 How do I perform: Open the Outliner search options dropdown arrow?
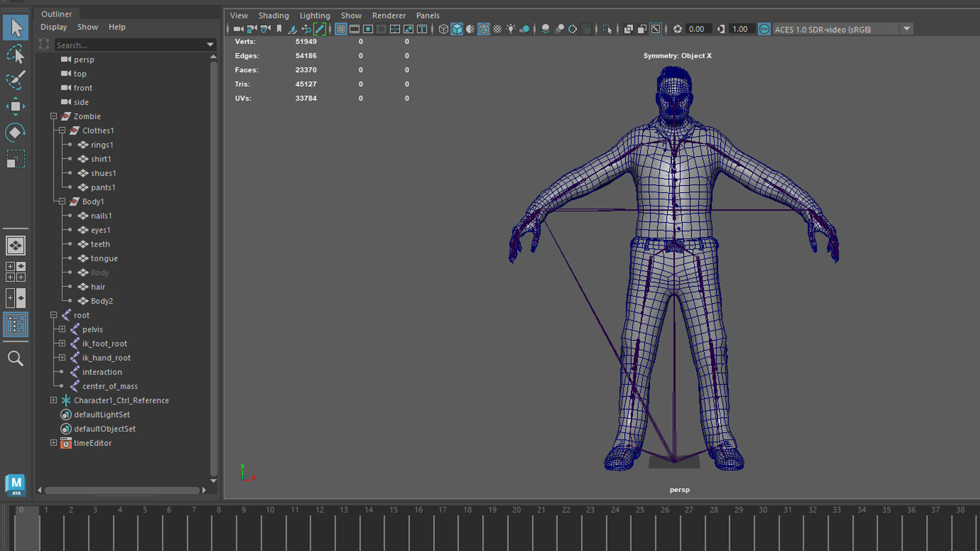pos(210,45)
